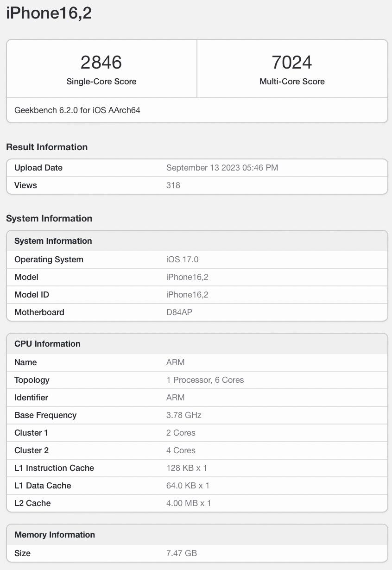Click the Identifier label
Image resolution: width=392 pixels, height=570 pixels.
(31, 398)
